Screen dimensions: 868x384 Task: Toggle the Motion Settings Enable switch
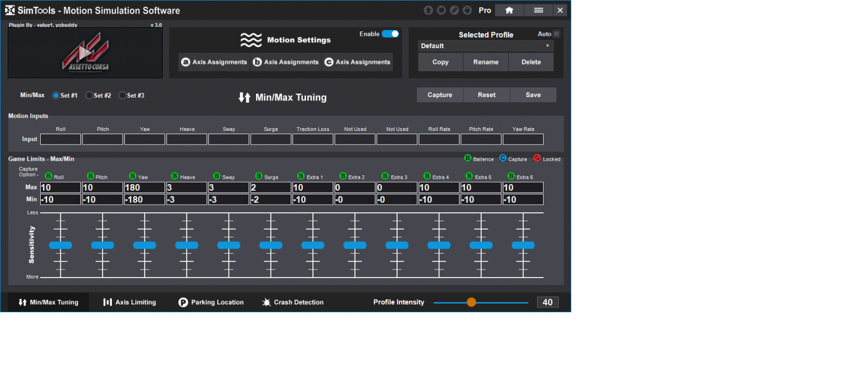click(x=390, y=34)
